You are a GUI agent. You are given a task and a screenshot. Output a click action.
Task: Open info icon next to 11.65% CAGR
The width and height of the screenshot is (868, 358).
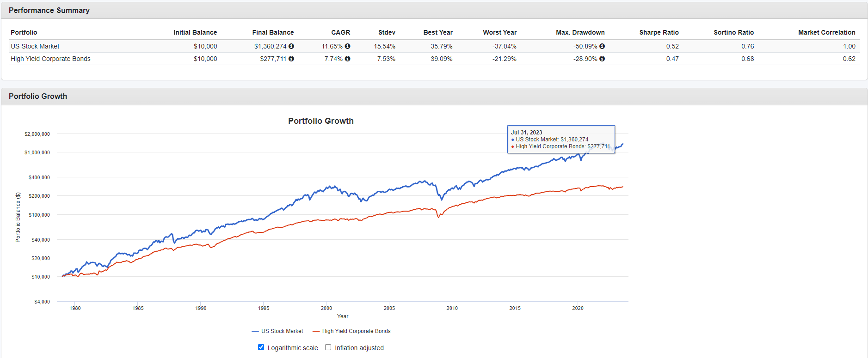pyautogui.click(x=347, y=46)
